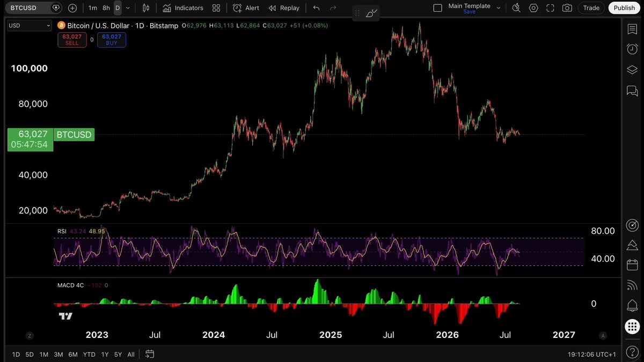This screenshot has width=644, height=362.
Task: Create an Alert
Action: [246, 8]
